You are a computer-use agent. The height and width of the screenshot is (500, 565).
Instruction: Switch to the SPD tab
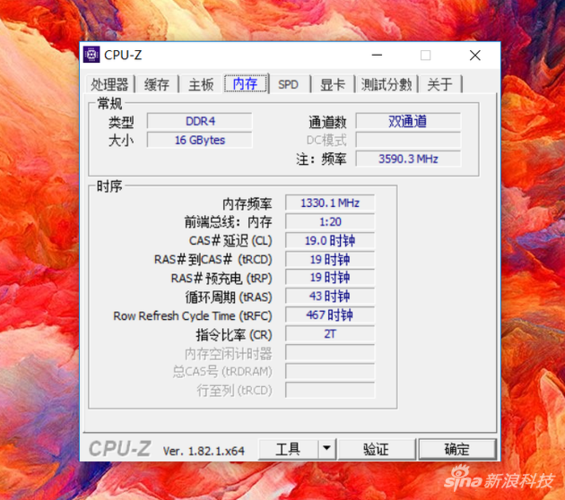click(x=288, y=85)
